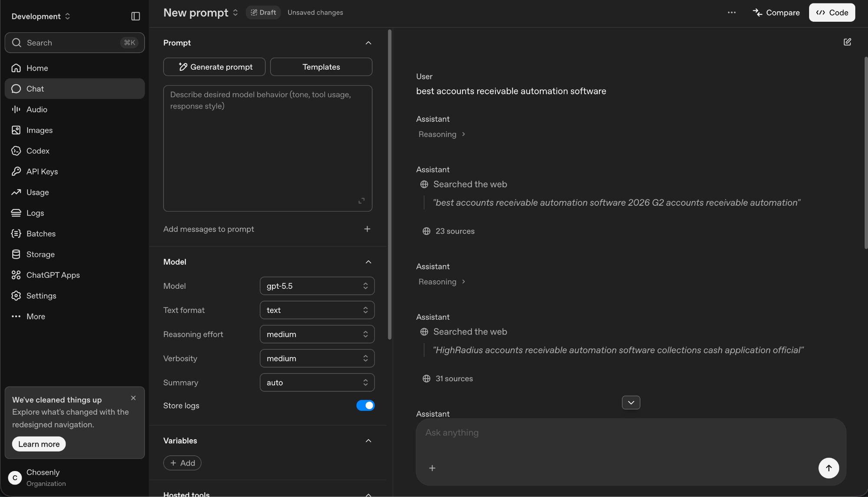This screenshot has height=497, width=868.
Task: Open the Development project switcher
Action: pyautogui.click(x=41, y=16)
